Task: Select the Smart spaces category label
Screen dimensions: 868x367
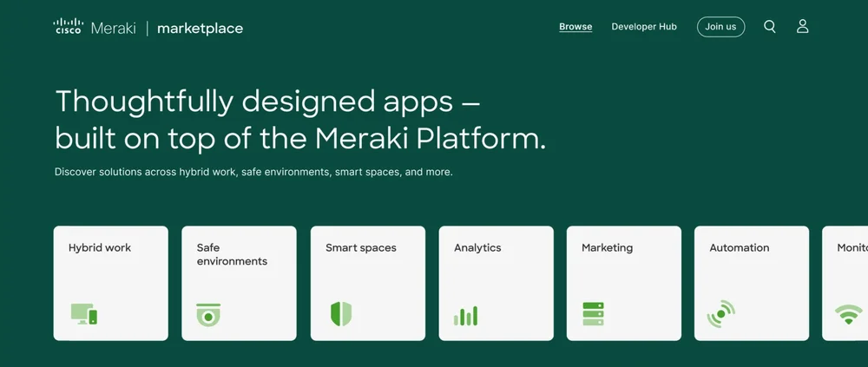Action: point(361,247)
